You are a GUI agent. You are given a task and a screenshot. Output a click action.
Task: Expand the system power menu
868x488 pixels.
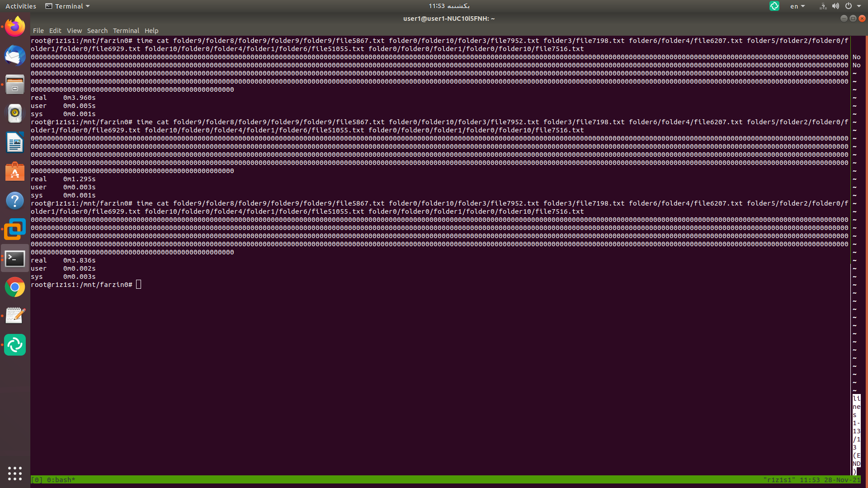[853, 6]
